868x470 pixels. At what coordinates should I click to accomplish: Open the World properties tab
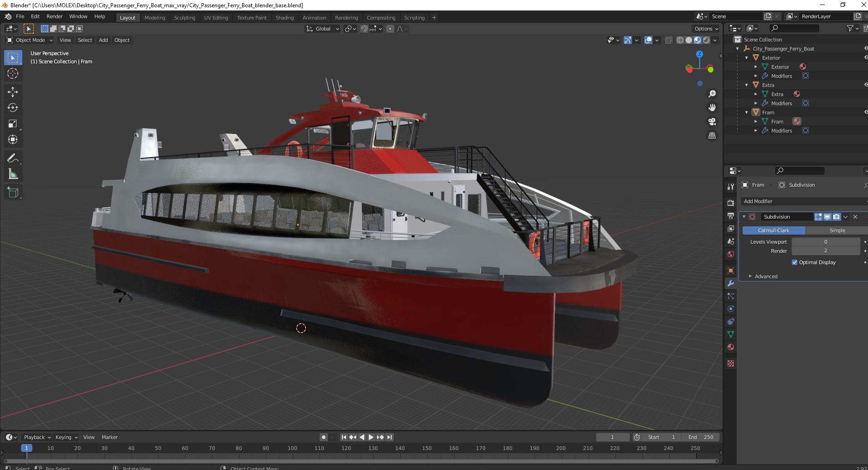coord(731,254)
